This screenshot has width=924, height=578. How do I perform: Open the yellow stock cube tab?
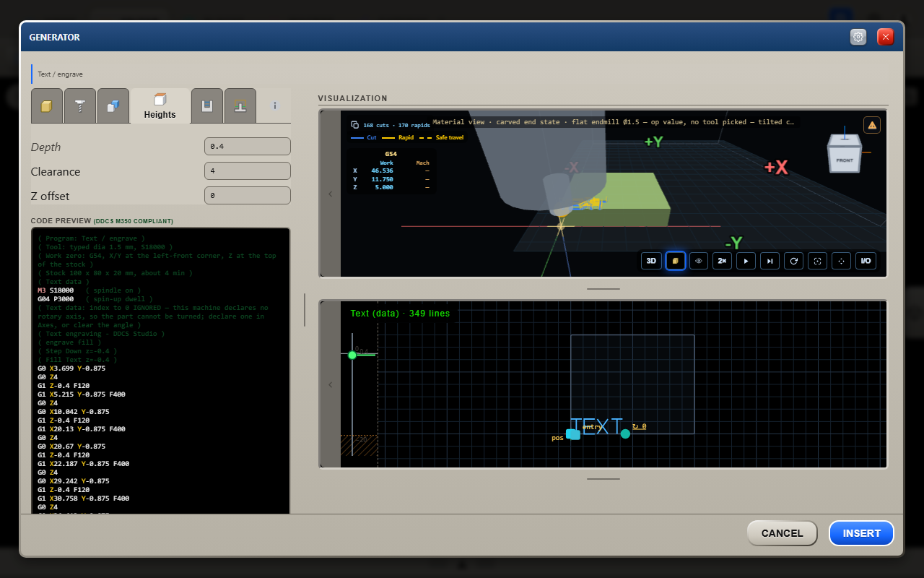47,106
